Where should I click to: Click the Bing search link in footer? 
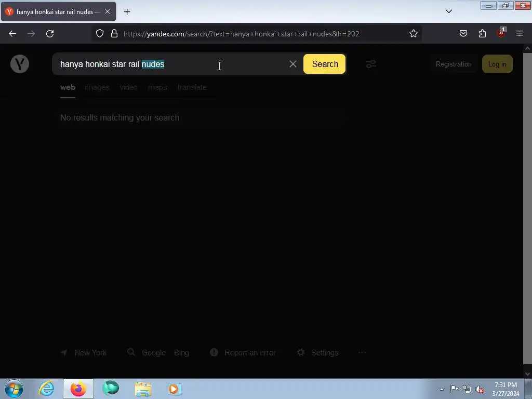click(181, 353)
